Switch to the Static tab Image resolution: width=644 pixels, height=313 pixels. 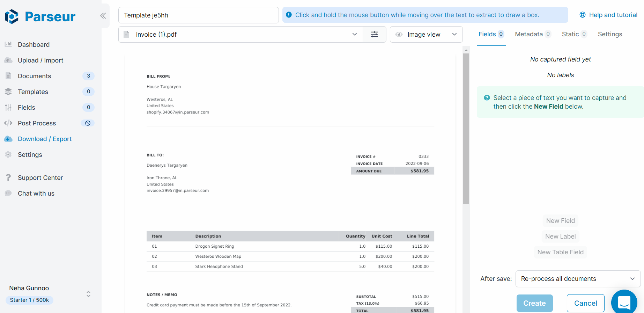(575, 34)
